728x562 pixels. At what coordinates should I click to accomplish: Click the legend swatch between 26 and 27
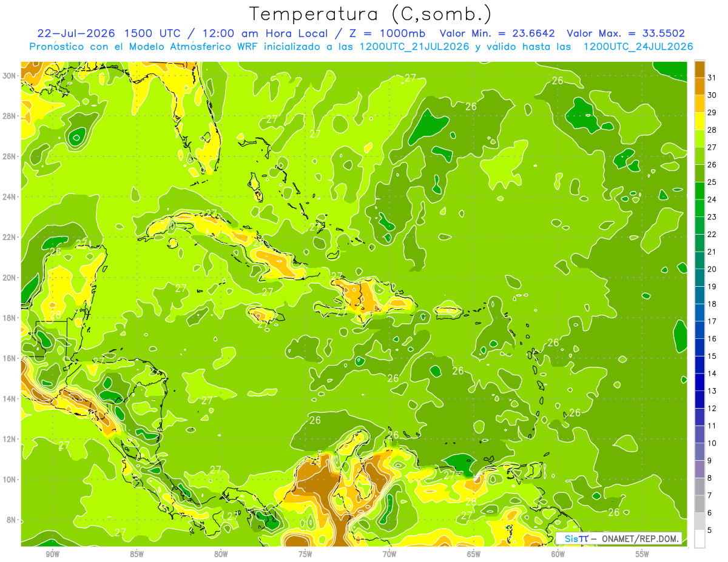[x=699, y=156]
